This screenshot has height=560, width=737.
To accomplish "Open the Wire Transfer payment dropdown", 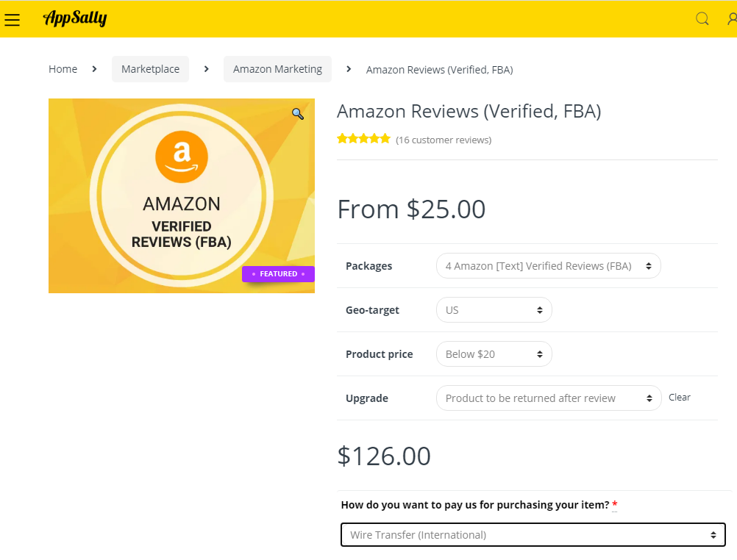I will (x=533, y=535).
